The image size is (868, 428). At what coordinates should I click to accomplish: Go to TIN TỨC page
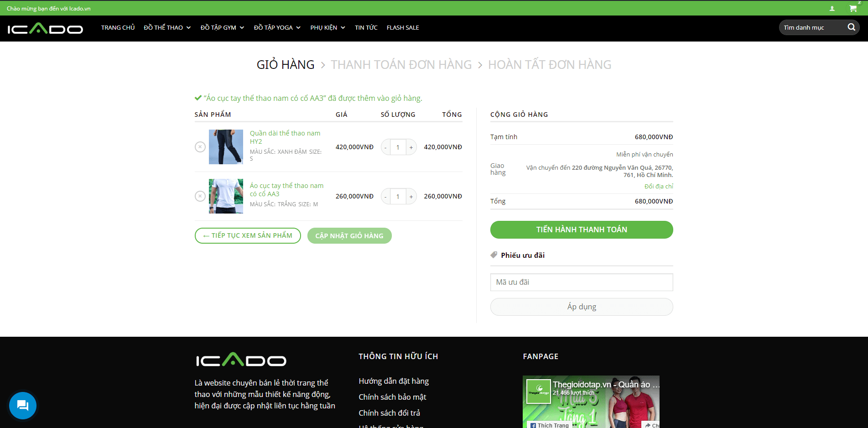point(366,28)
